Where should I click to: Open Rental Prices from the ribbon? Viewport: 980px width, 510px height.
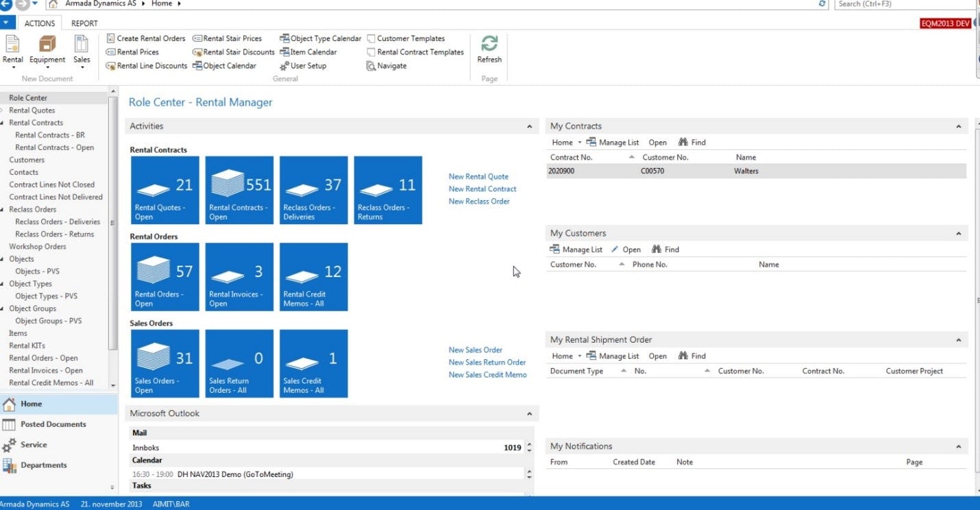pos(132,52)
